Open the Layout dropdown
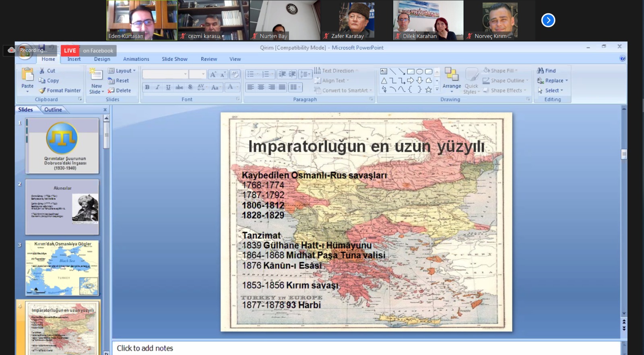This screenshot has height=355, width=644. [x=122, y=71]
